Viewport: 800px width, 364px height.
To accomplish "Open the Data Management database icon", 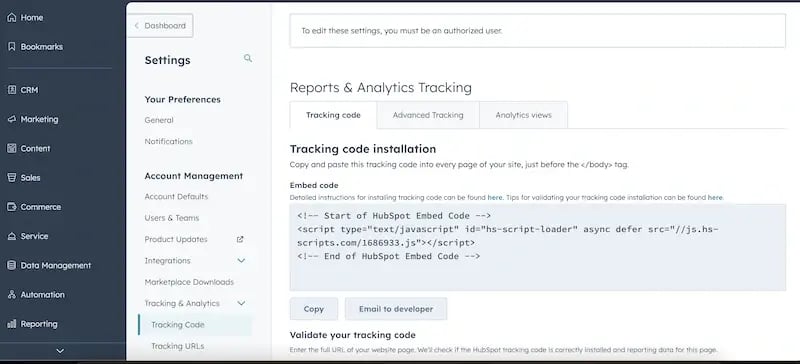I will pyautogui.click(x=11, y=265).
